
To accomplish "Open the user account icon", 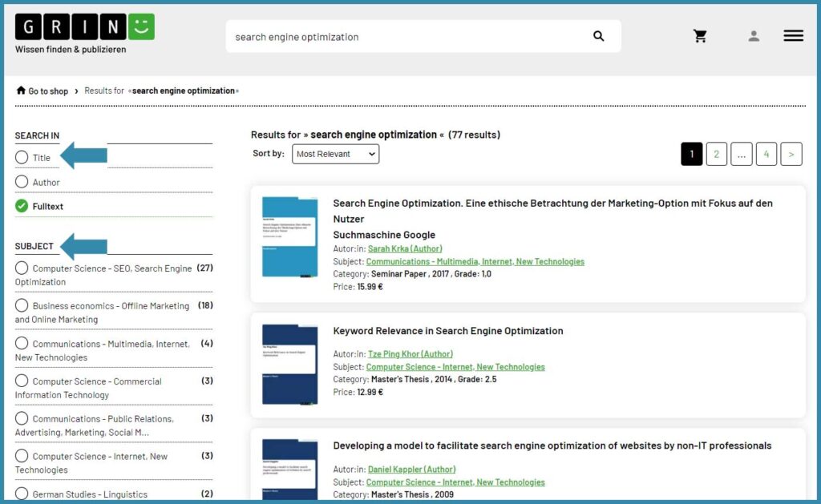I will coord(753,36).
